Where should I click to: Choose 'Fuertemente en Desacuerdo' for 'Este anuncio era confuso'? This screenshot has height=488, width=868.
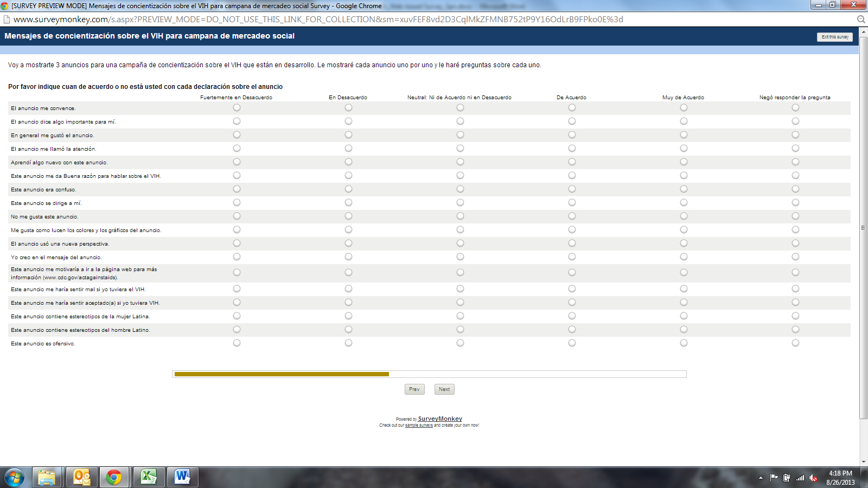tap(237, 189)
